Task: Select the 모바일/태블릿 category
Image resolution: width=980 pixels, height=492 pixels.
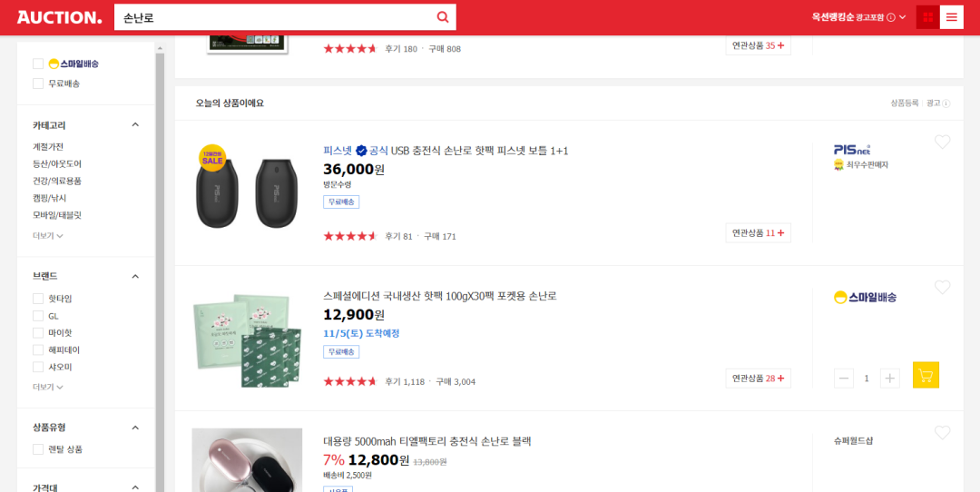Action: click(x=57, y=215)
